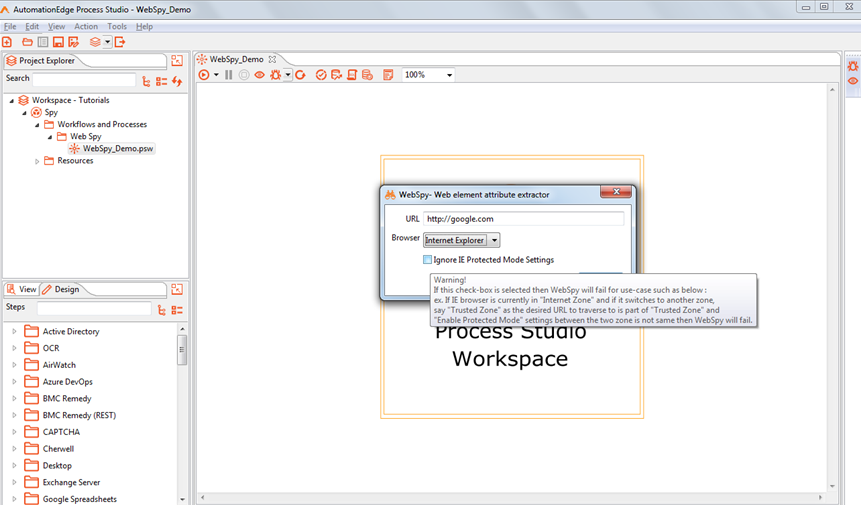Switch to the View tab in bottom-left panel

[22, 289]
